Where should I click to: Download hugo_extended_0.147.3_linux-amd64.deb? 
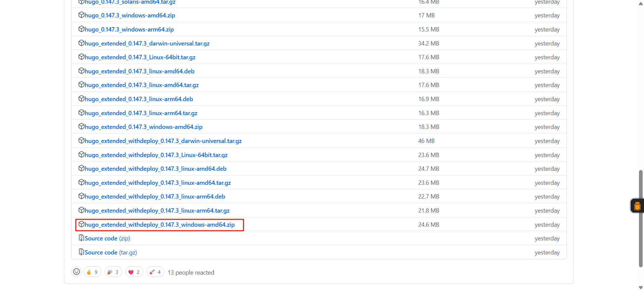click(140, 71)
